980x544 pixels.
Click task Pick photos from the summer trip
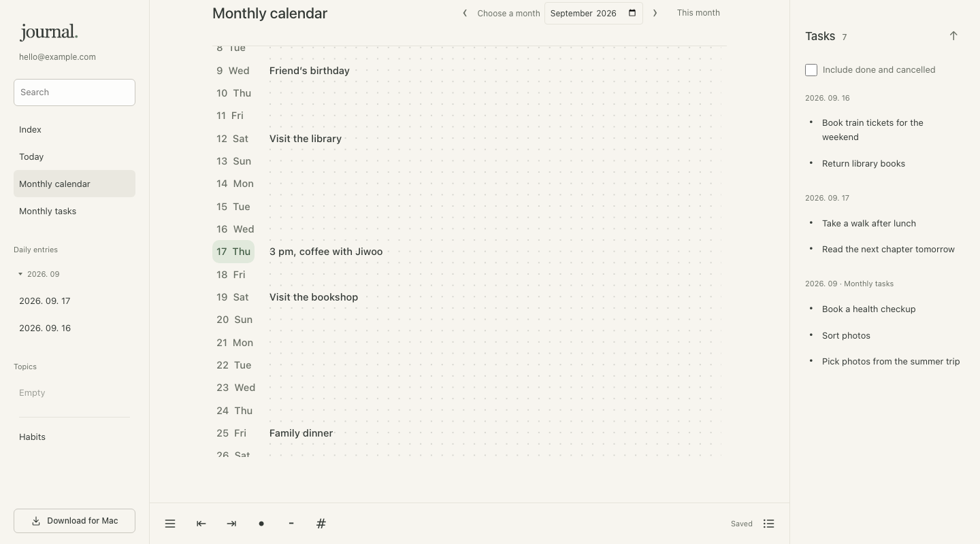891,361
